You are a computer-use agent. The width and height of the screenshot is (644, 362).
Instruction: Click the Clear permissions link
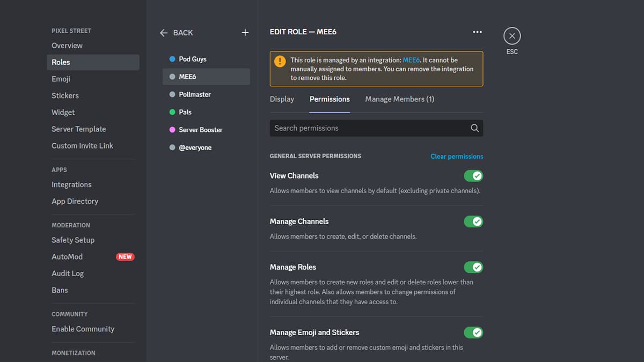click(x=457, y=156)
